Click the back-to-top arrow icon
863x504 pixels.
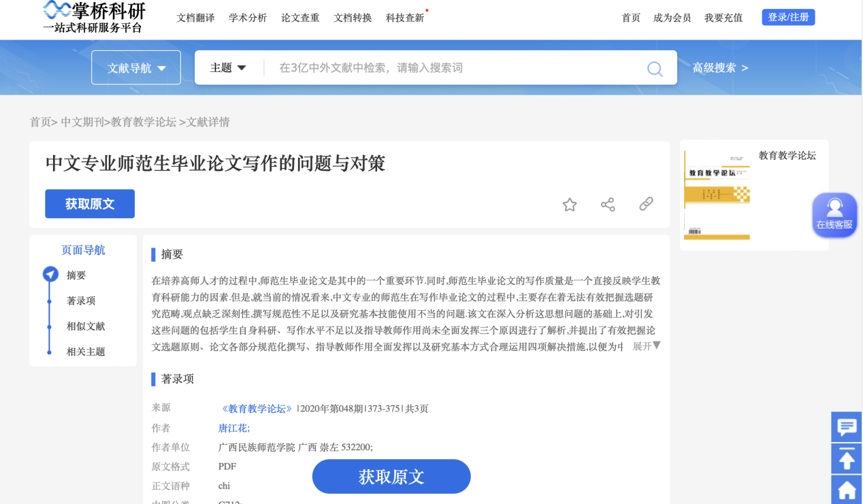(847, 459)
